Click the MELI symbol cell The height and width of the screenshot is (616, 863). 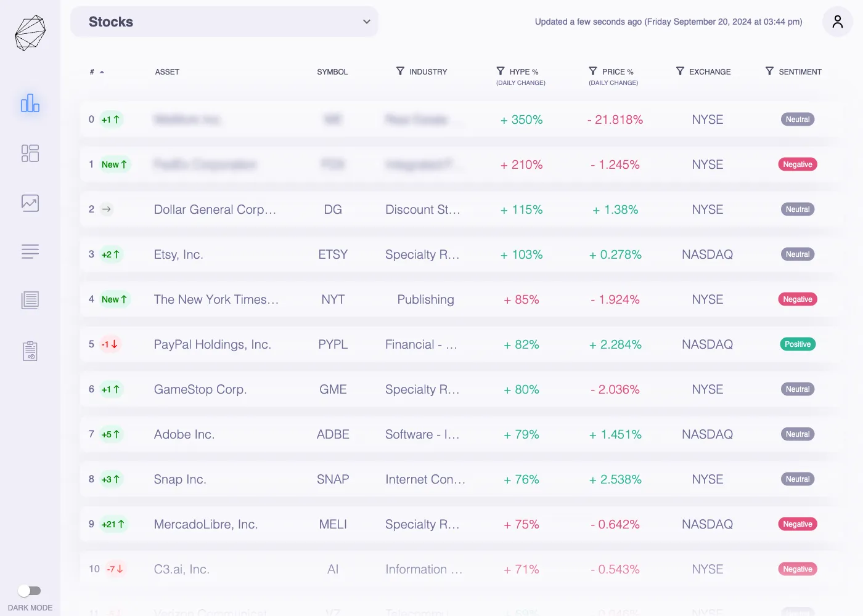click(x=333, y=524)
